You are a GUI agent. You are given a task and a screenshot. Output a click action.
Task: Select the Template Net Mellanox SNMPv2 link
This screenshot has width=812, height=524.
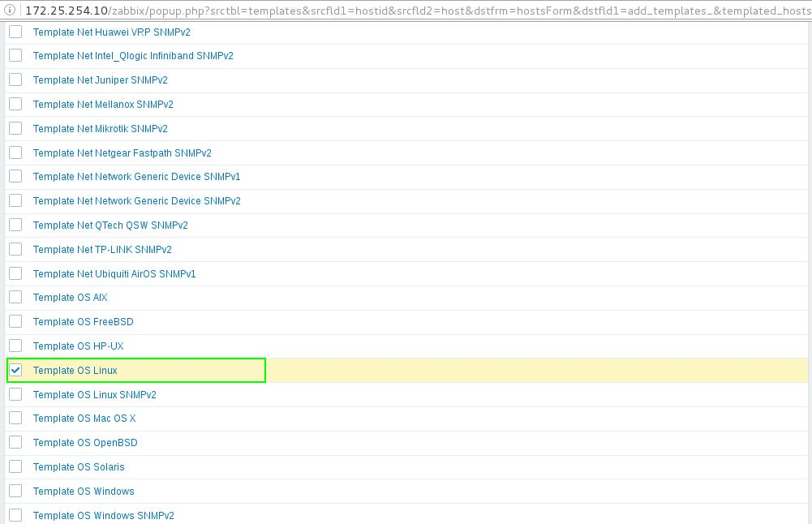click(103, 105)
